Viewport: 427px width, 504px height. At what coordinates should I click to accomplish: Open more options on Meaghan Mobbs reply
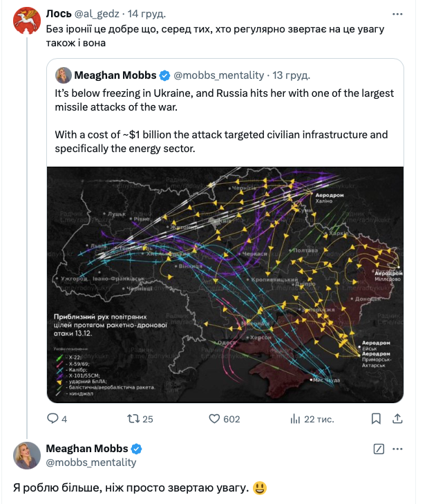(x=397, y=449)
